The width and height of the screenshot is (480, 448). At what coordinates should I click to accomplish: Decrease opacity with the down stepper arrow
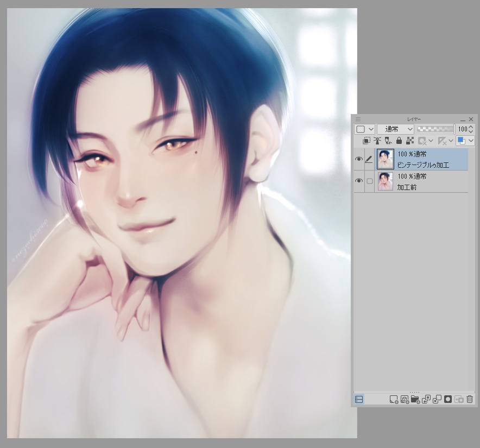(471, 131)
